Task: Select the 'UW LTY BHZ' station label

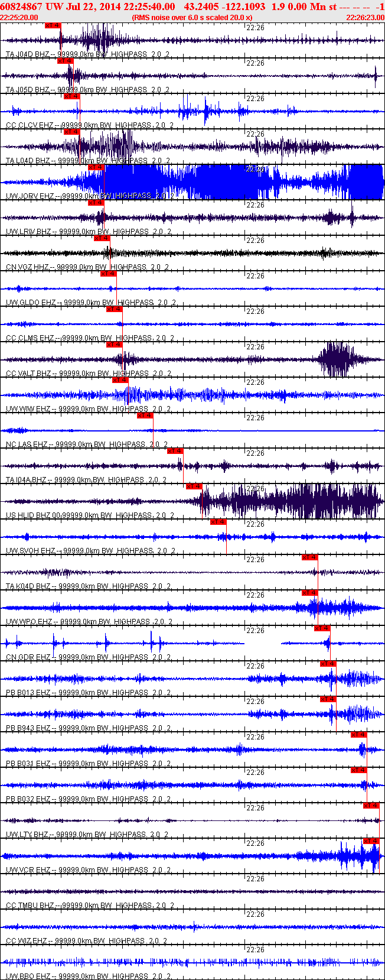Action: pyautogui.click(x=27, y=835)
